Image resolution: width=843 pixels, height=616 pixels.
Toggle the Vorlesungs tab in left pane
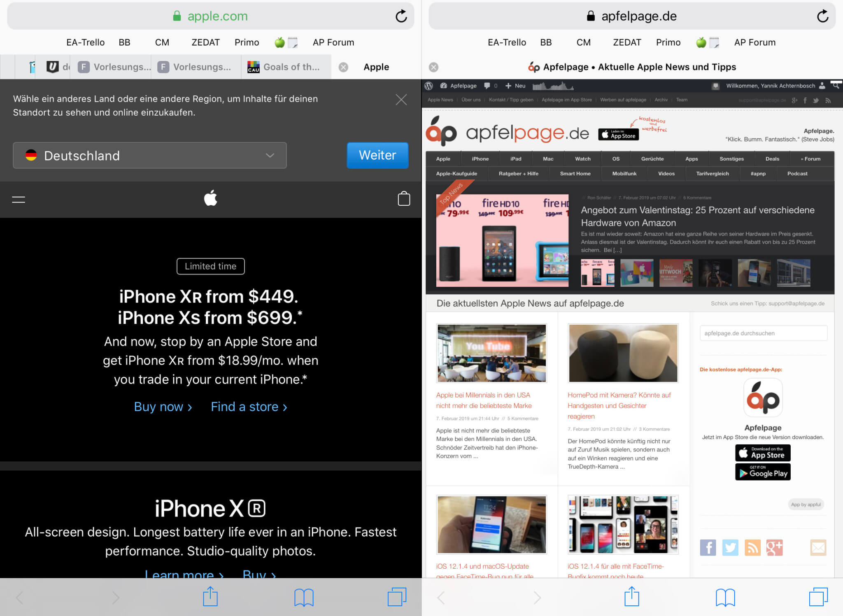point(114,66)
